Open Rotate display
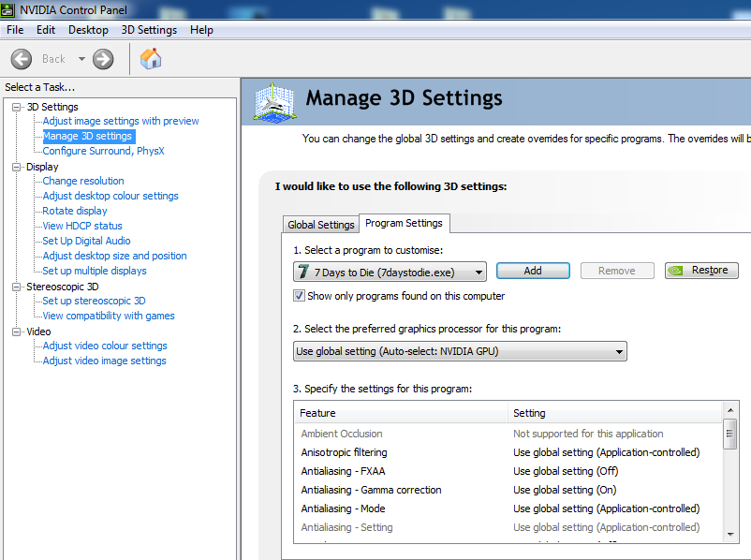Viewport: 751px width, 560px height. point(75,211)
